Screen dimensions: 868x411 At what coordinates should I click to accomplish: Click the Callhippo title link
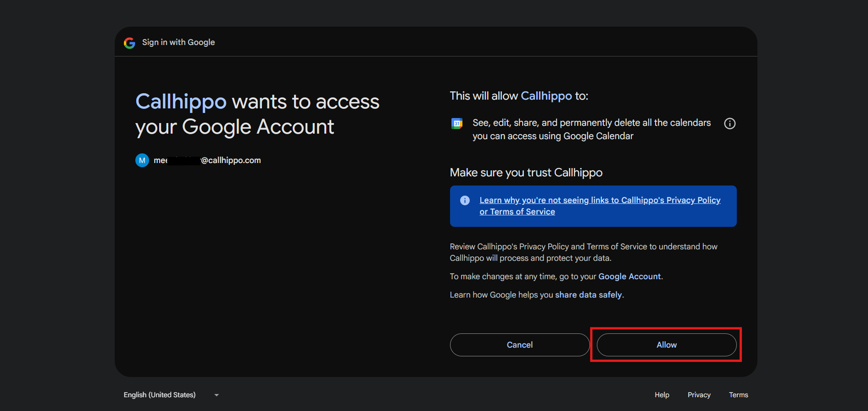181,101
